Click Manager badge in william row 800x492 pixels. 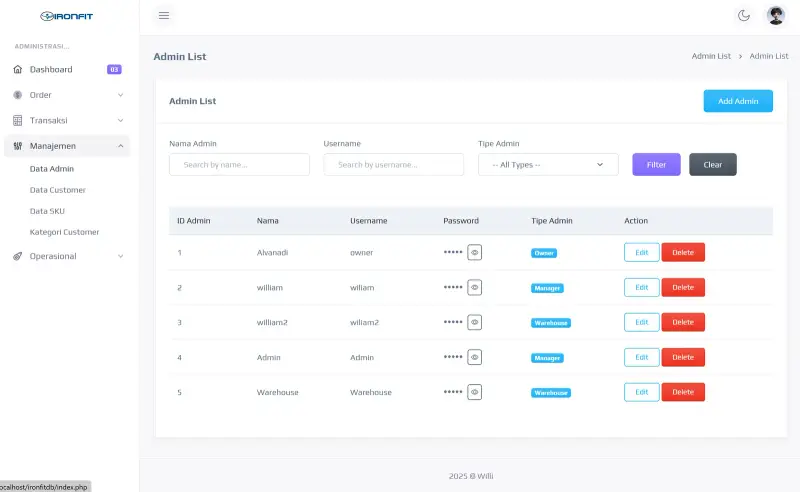547,288
